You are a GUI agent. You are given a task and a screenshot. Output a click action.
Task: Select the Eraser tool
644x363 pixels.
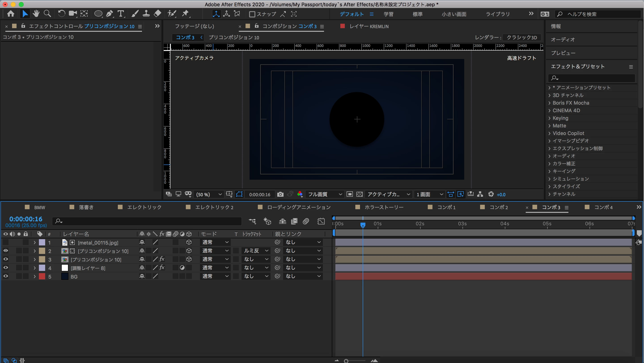(x=157, y=14)
